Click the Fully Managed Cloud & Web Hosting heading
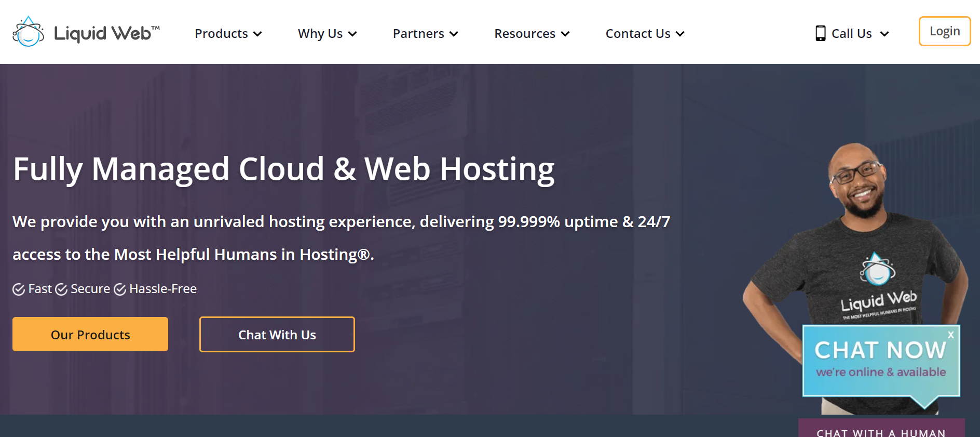 [284, 169]
